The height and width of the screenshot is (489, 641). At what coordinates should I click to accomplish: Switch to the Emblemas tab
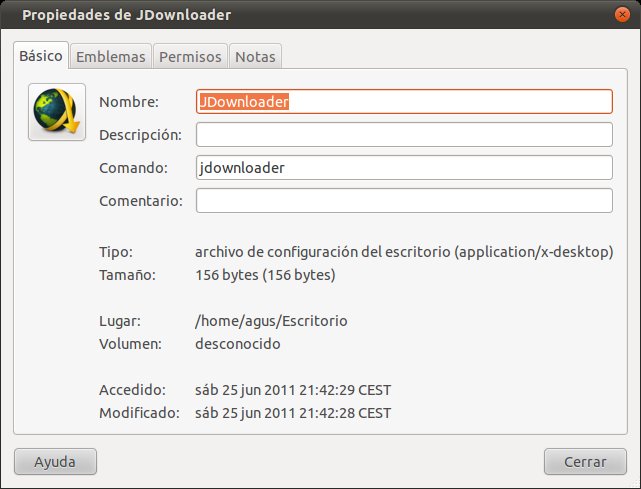(x=111, y=56)
